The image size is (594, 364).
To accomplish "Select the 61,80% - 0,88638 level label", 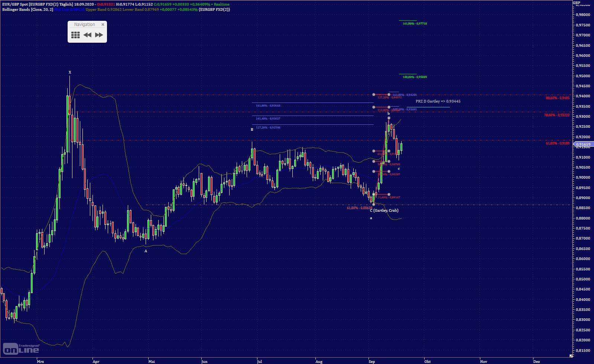I will (x=359, y=208).
